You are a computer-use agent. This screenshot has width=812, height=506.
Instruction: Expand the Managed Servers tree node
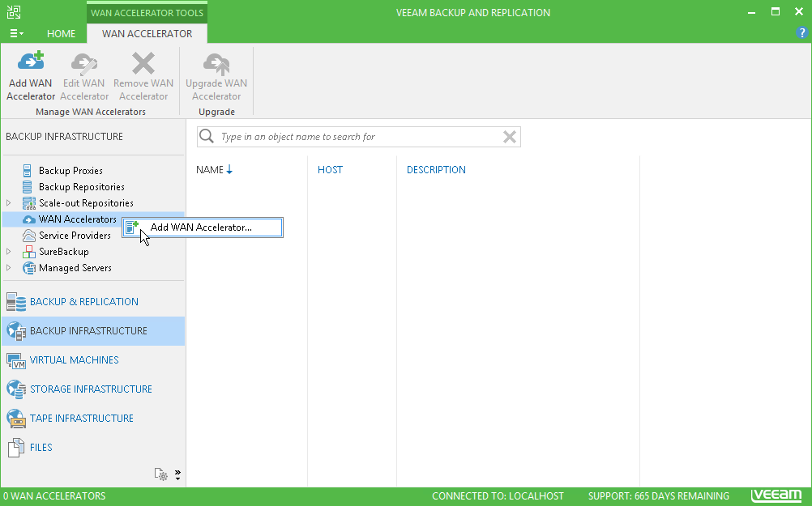pos(9,268)
